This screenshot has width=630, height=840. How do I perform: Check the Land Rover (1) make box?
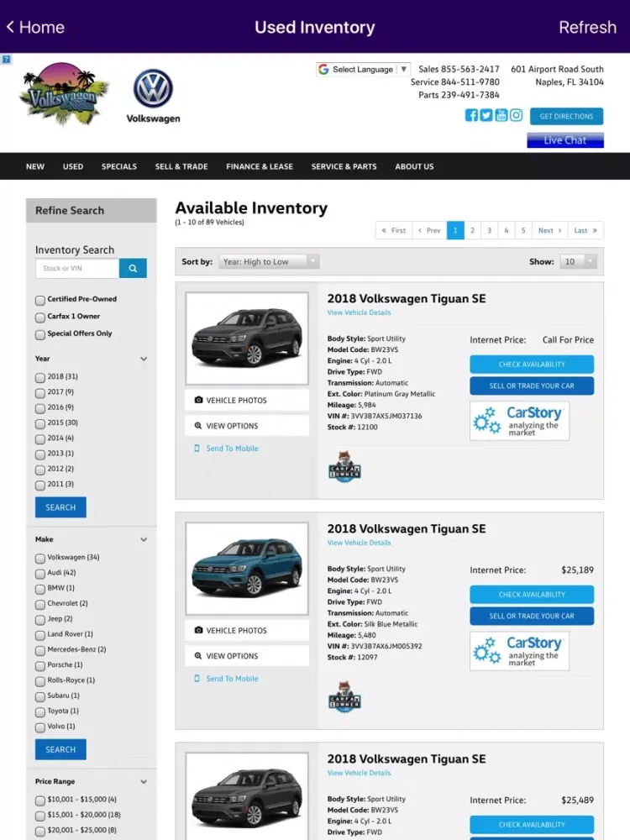[x=40, y=636]
